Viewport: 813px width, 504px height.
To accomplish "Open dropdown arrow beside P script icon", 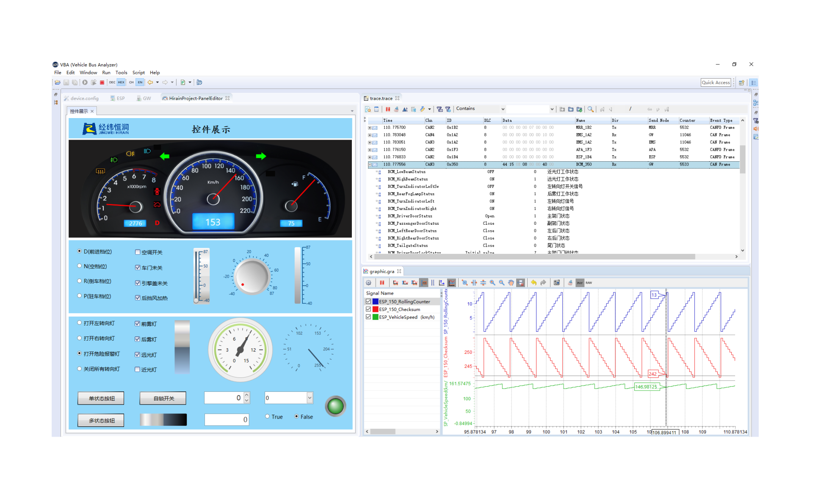I will pyautogui.click(x=190, y=83).
